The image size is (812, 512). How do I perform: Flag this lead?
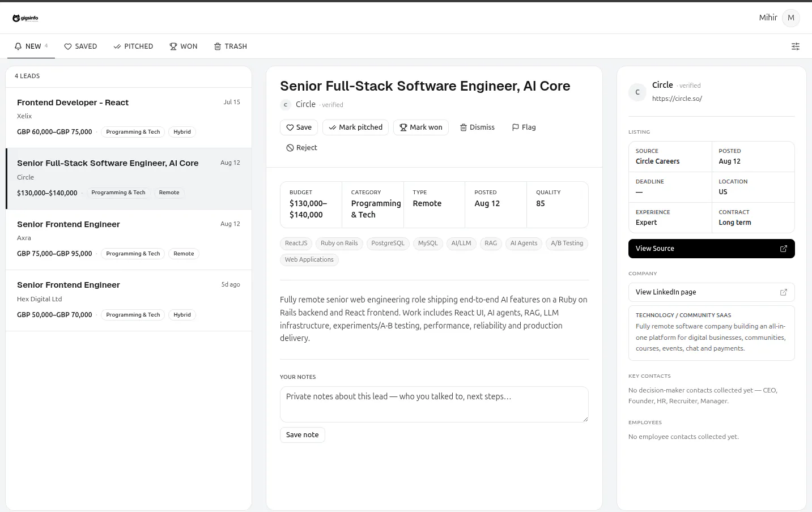click(x=524, y=127)
